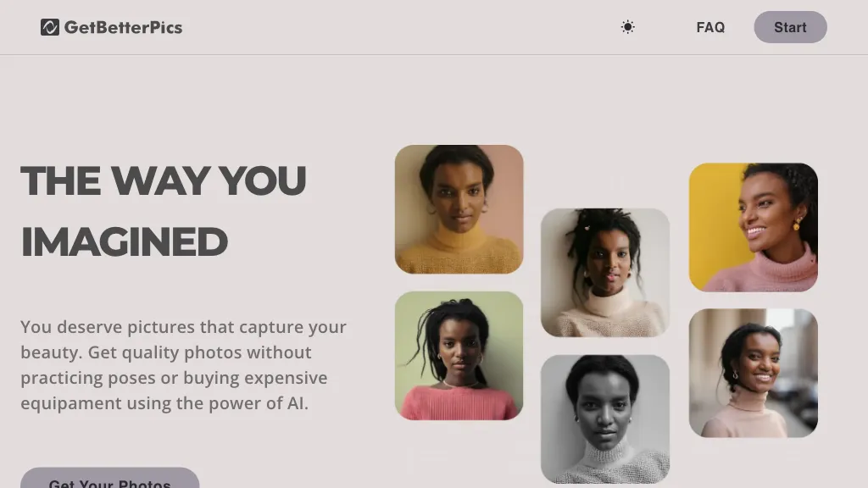The width and height of the screenshot is (868, 488).
Task: Click the Get Your Photos button
Action: coord(109,480)
